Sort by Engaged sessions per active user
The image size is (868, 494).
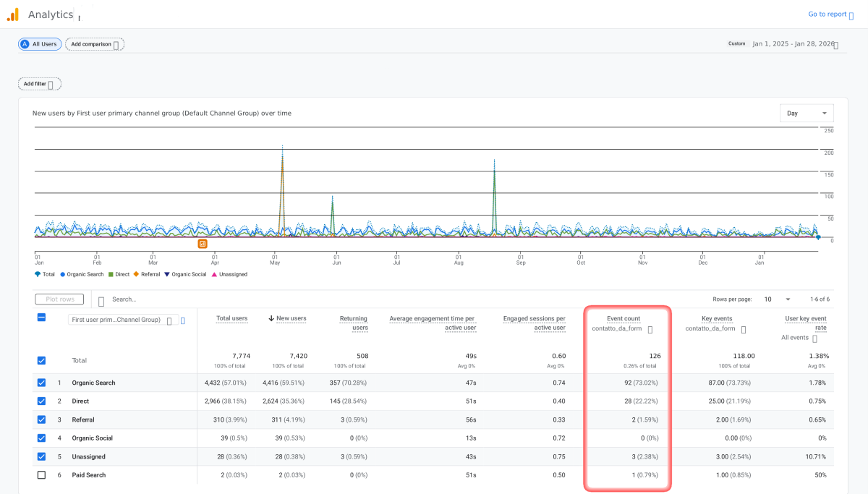535,323
